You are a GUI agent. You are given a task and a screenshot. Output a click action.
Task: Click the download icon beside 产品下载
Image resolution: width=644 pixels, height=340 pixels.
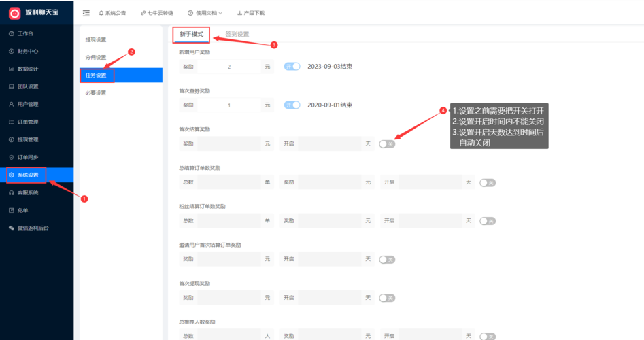pyautogui.click(x=239, y=13)
